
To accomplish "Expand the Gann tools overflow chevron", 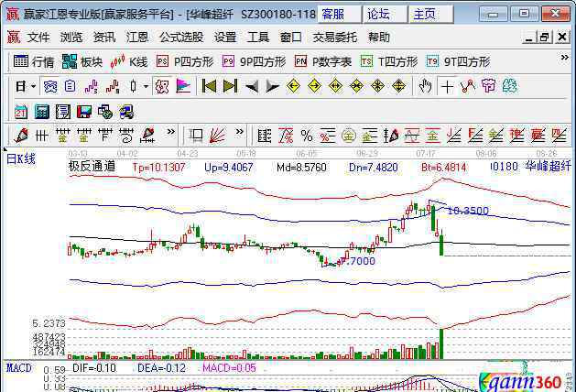I will 239,132.
